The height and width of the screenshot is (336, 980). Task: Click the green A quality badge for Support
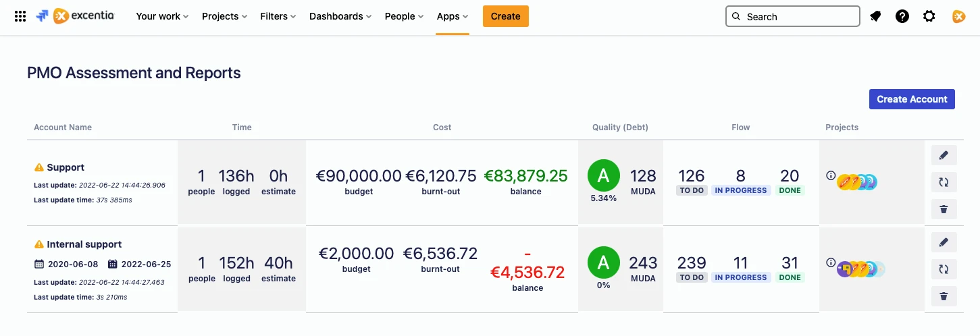604,175
